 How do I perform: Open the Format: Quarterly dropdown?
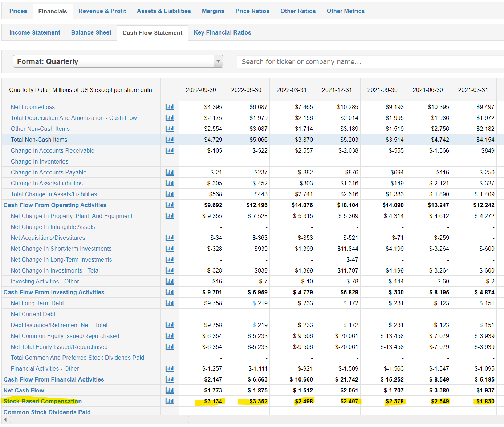point(113,61)
